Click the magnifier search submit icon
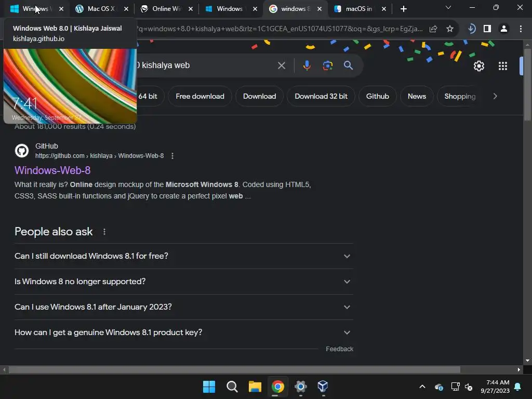Image resolution: width=532 pixels, height=399 pixels. (x=349, y=65)
